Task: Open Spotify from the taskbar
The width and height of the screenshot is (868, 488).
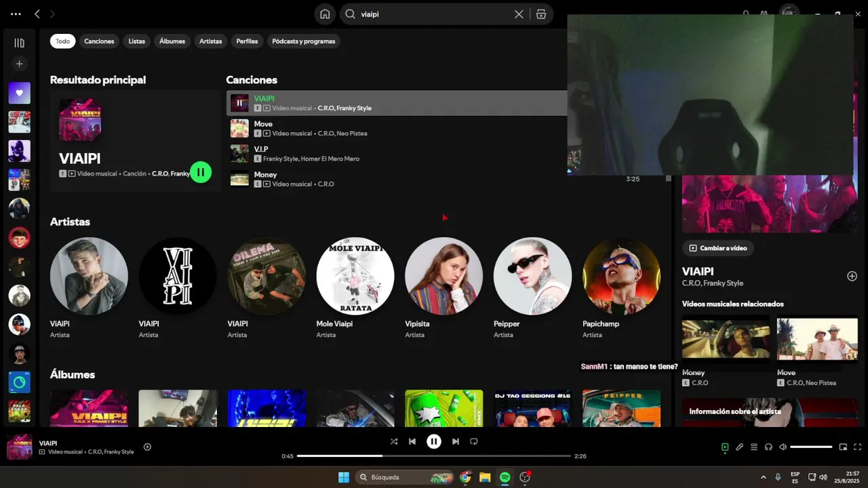Action: point(505,477)
